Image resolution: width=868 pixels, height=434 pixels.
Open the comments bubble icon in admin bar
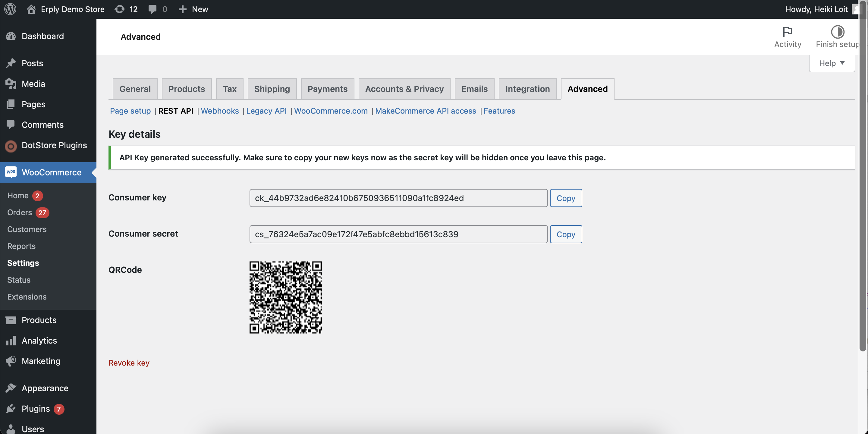click(x=153, y=9)
